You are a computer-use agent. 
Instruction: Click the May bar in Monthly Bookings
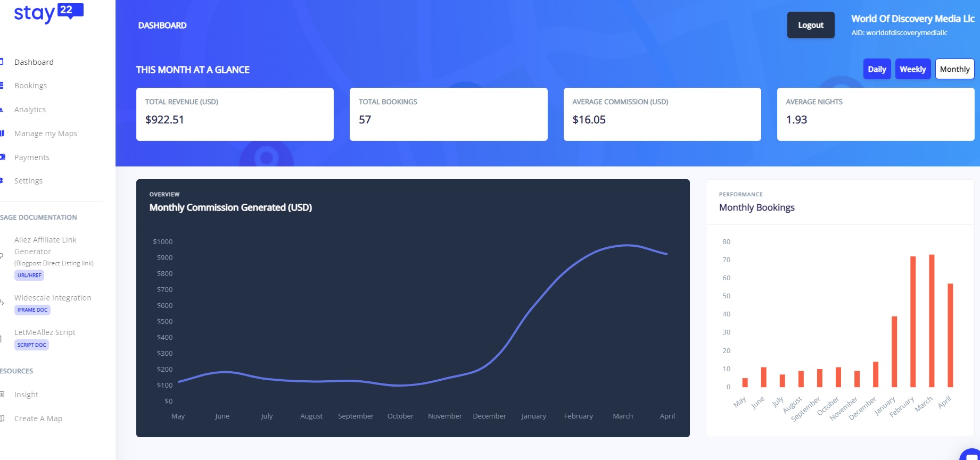(745, 382)
